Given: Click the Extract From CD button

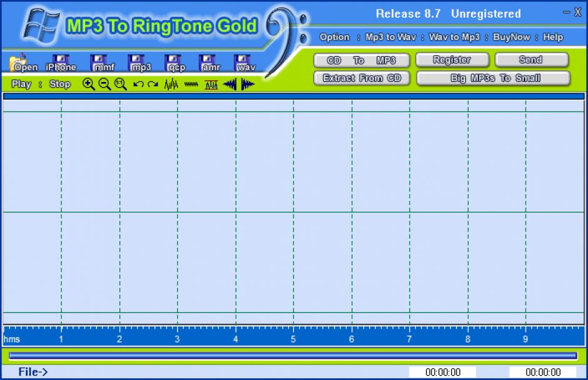Looking at the screenshot, I should [x=362, y=78].
